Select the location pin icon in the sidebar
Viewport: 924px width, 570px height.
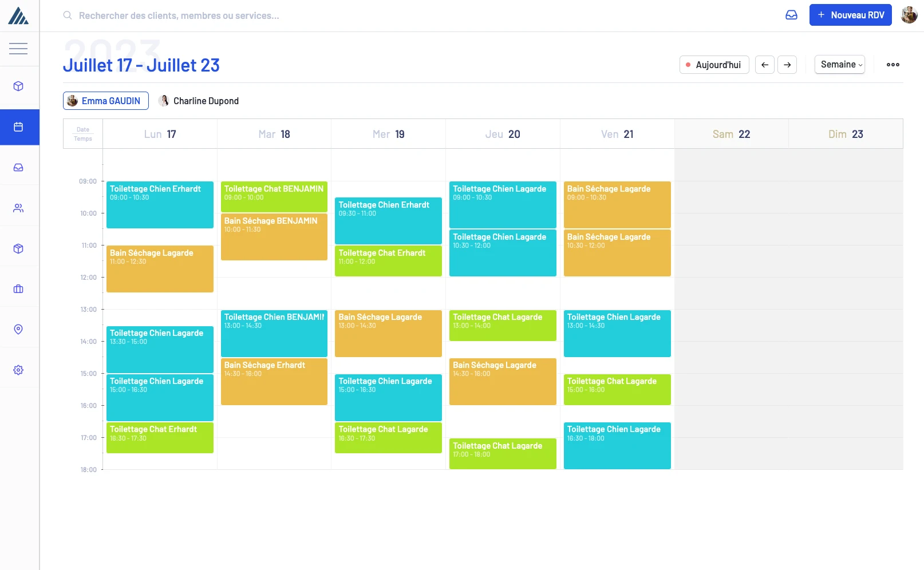pyautogui.click(x=18, y=329)
